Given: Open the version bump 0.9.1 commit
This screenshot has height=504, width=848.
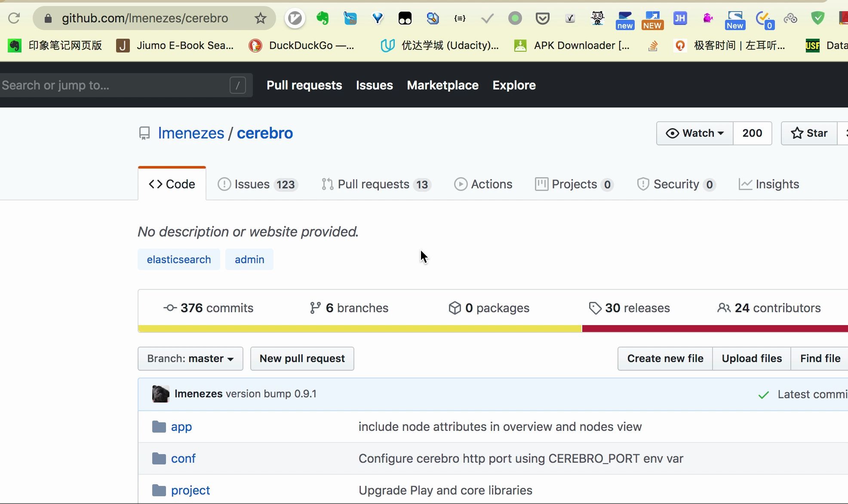Looking at the screenshot, I should pyautogui.click(x=271, y=394).
